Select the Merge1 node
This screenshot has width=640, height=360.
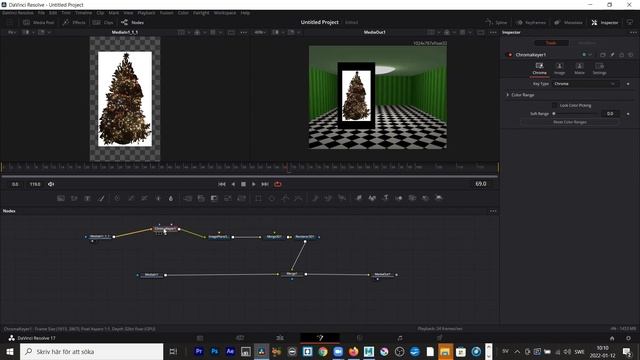coord(292,274)
